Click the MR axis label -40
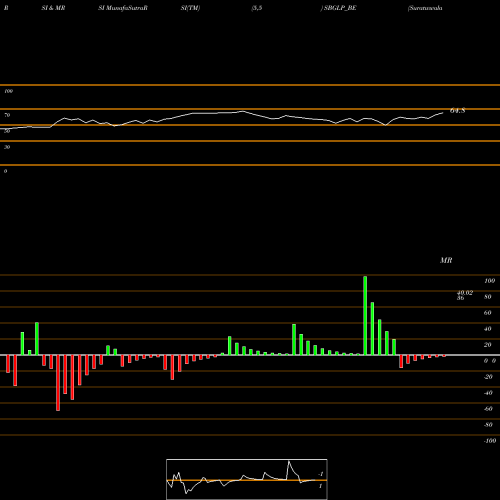This screenshot has height=500, width=500. tap(488, 393)
